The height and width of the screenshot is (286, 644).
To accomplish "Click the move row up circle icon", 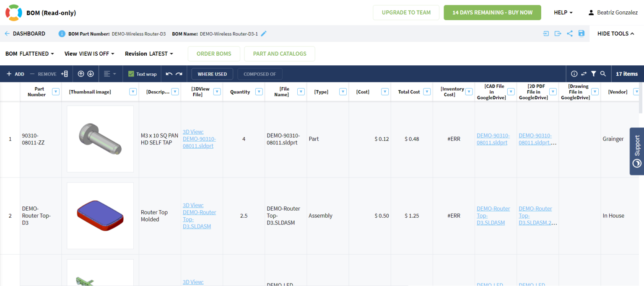I will (x=80, y=73).
